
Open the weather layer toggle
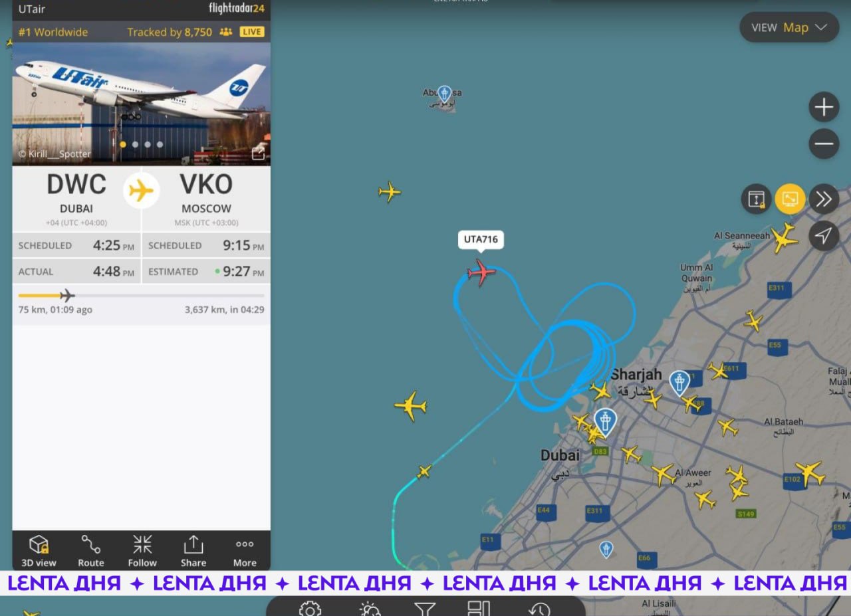[369, 609]
